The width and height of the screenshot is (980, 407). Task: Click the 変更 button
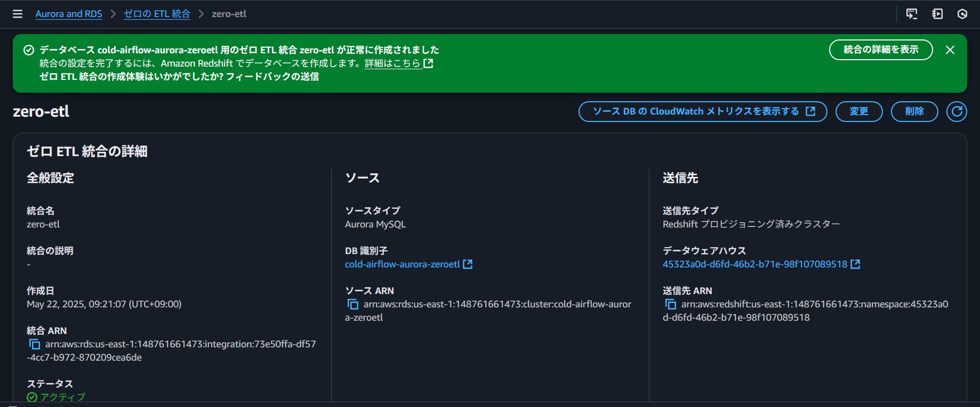(859, 111)
